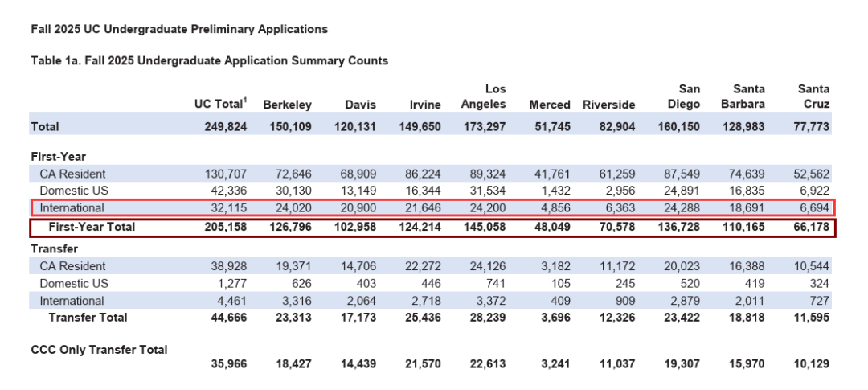
Task: Click the title 'Fall 2025 UC Undergraduate Preliminary Applications'
Action: click(179, 30)
